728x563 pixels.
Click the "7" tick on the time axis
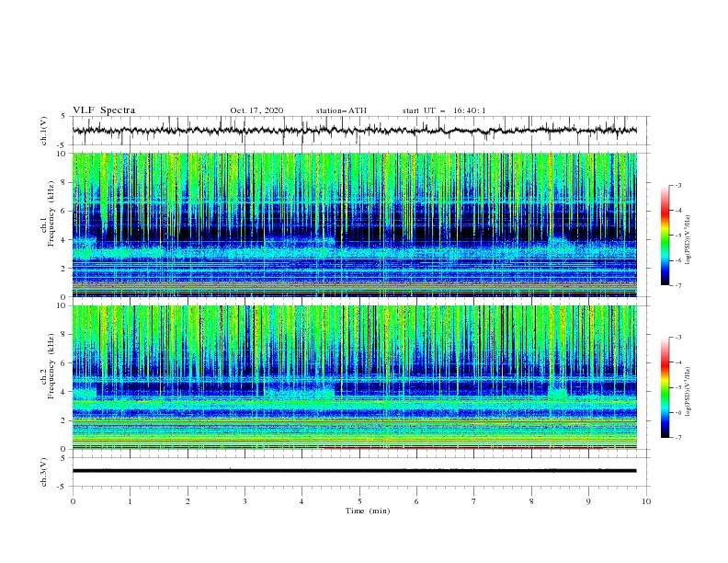pos(474,501)
